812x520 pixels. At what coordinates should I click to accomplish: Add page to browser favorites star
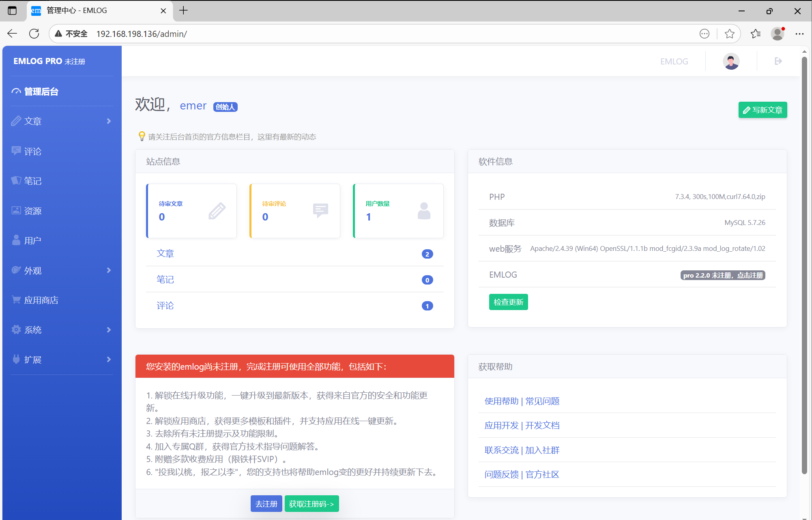tap(729, 34)
